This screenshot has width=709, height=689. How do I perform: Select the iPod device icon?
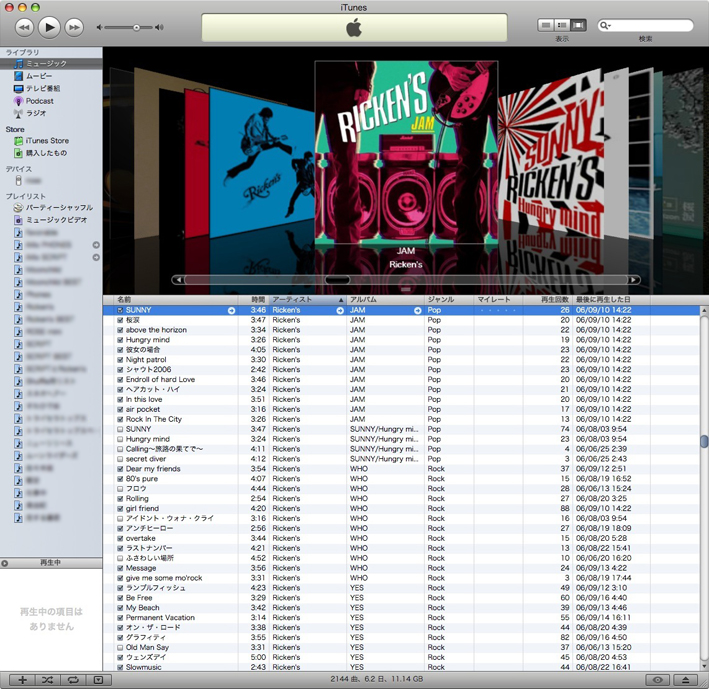coord(18,181)
